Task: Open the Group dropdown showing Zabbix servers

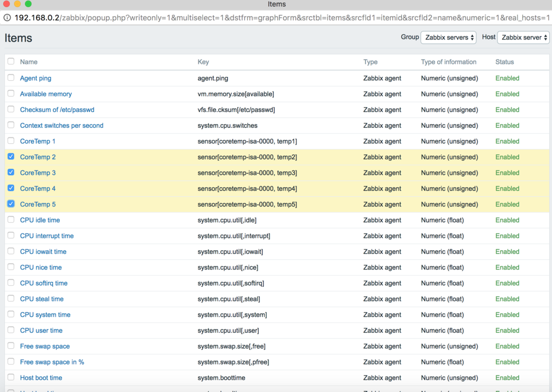Action: coord(448,37)
